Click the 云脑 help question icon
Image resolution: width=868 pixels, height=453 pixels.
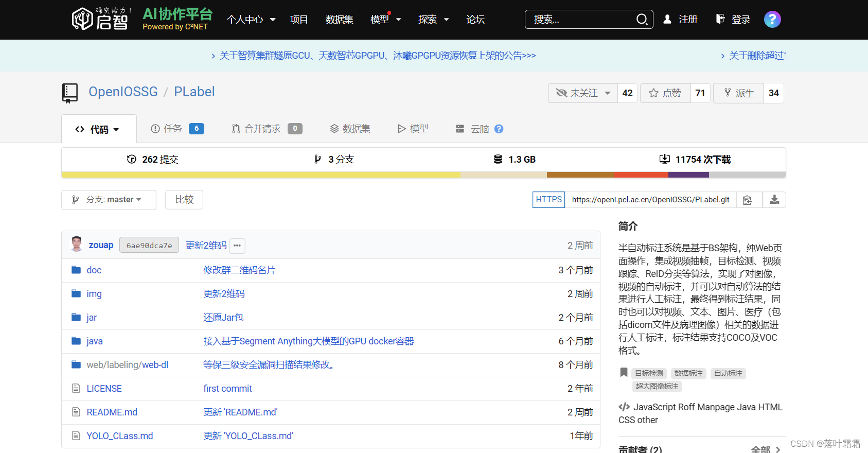point(499,129)
